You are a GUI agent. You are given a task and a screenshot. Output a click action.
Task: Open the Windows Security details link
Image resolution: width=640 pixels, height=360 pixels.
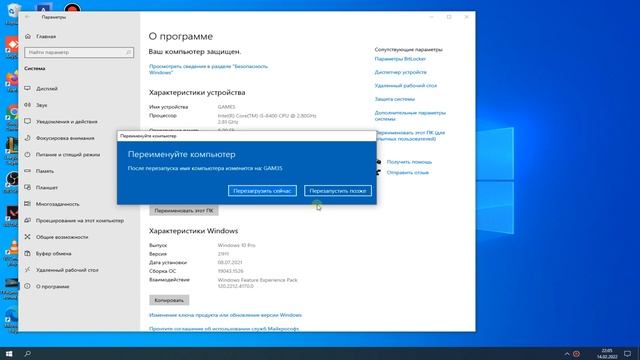(x=208, y=69)
